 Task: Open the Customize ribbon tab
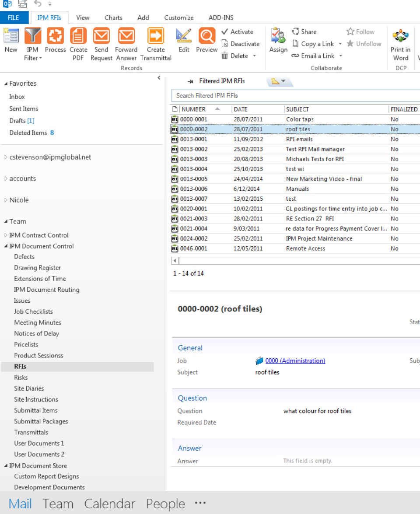tap(178, 17)
